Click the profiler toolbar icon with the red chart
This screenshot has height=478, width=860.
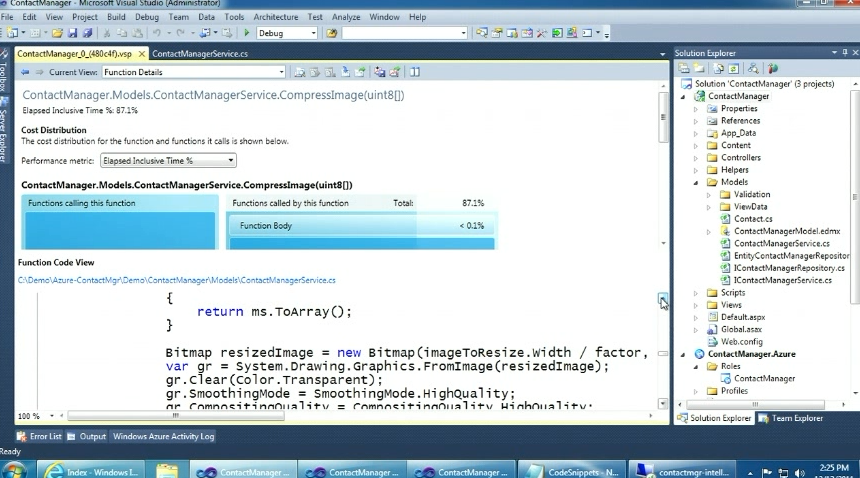[394, 72]
